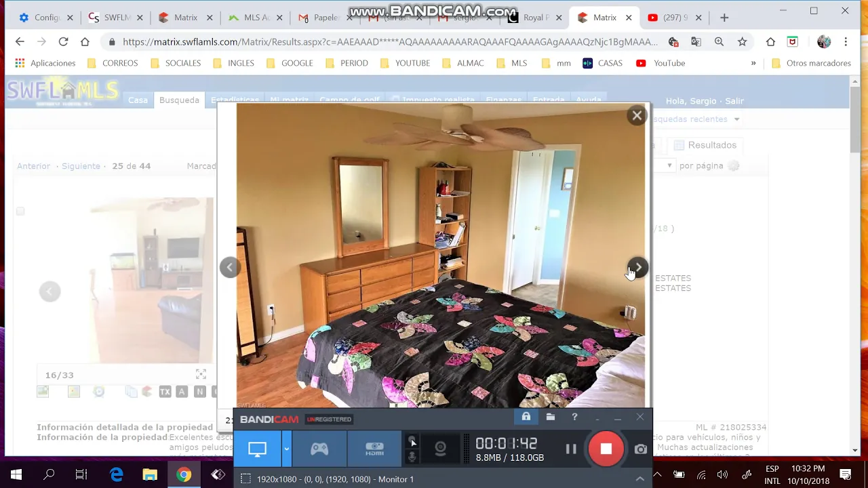The image size is (868, 488).
Task: Show more bookmarks chevron
Action: coord(753,63)
